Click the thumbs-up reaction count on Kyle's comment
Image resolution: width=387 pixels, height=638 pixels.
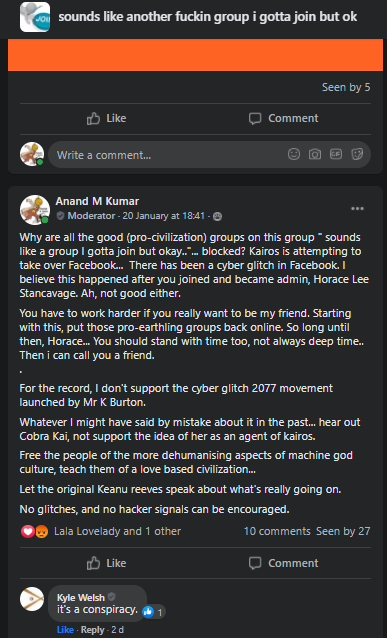pos(154,612)
